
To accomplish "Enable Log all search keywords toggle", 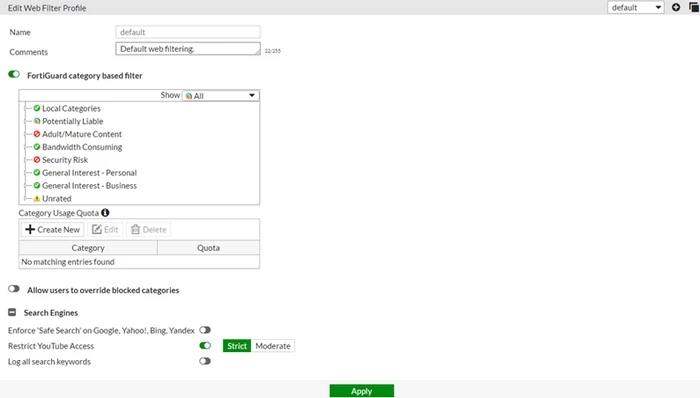I will click(205, 361).
